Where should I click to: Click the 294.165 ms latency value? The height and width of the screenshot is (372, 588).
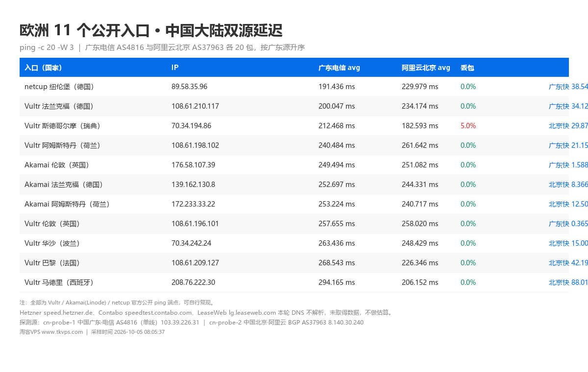pos(337,282)
